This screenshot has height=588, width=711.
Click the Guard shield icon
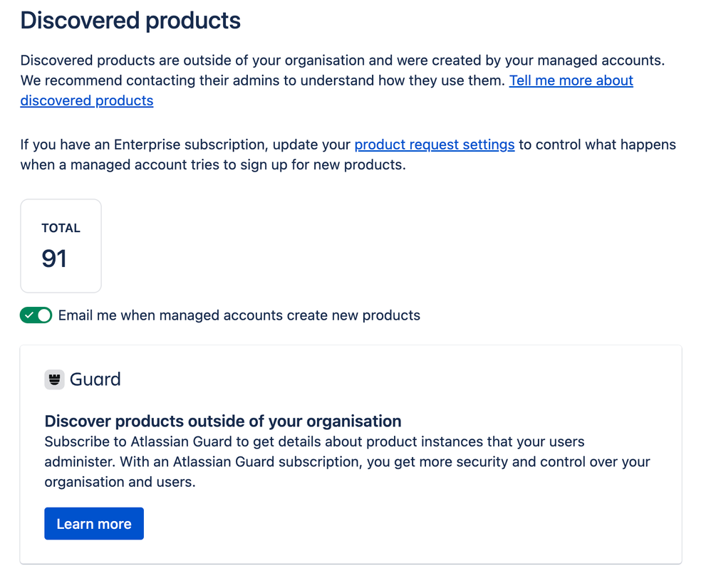pos(54,379)
